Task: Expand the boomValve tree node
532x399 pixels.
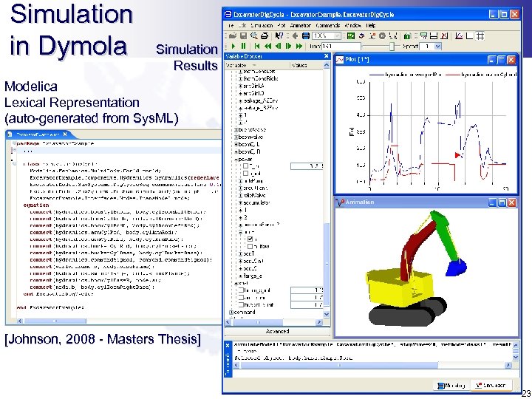Action: [236, 137]
